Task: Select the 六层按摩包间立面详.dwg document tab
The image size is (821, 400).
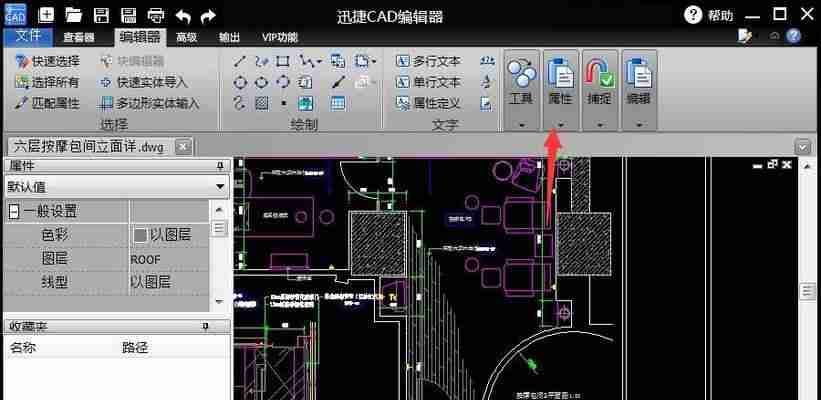Action: 89,147
